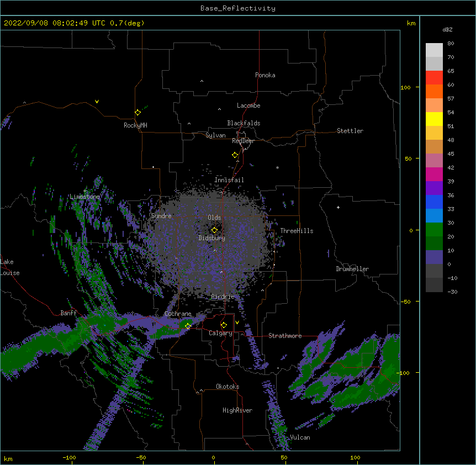Select the 36 dBZ blue color swatch

(434, 202)
